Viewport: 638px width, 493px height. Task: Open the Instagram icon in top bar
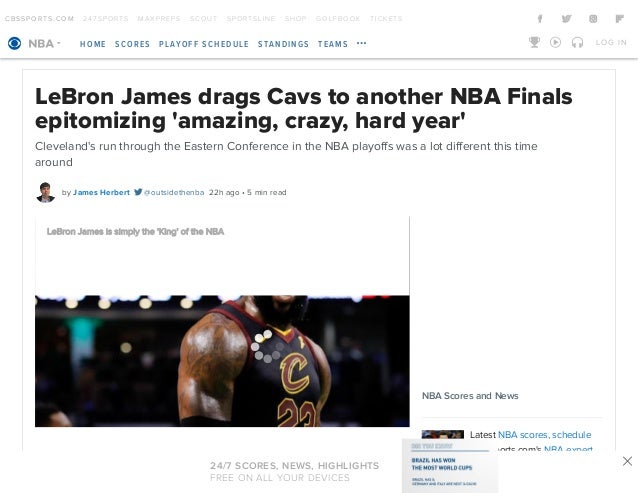(593, 19)
